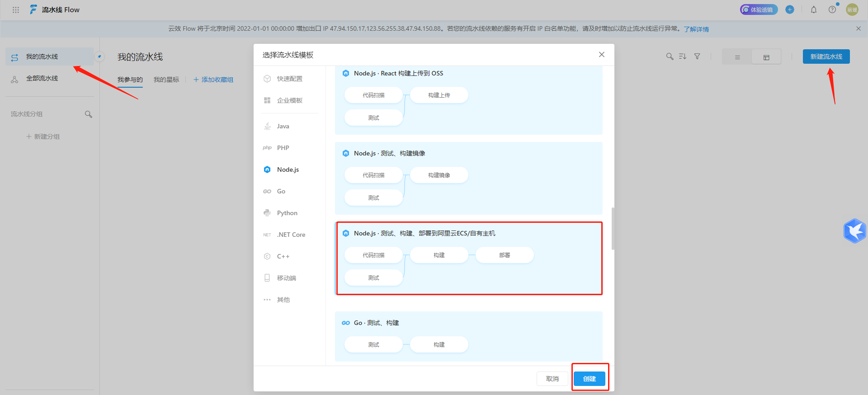Click 添加收藏组 link
Viewport: 868px width, 395px height.
point(213,80)
